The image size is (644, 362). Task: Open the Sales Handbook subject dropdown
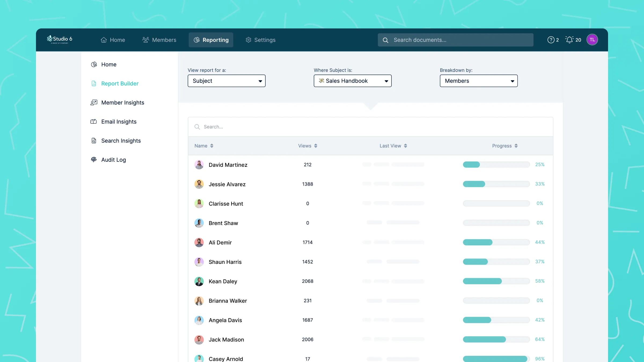point(352,81)
